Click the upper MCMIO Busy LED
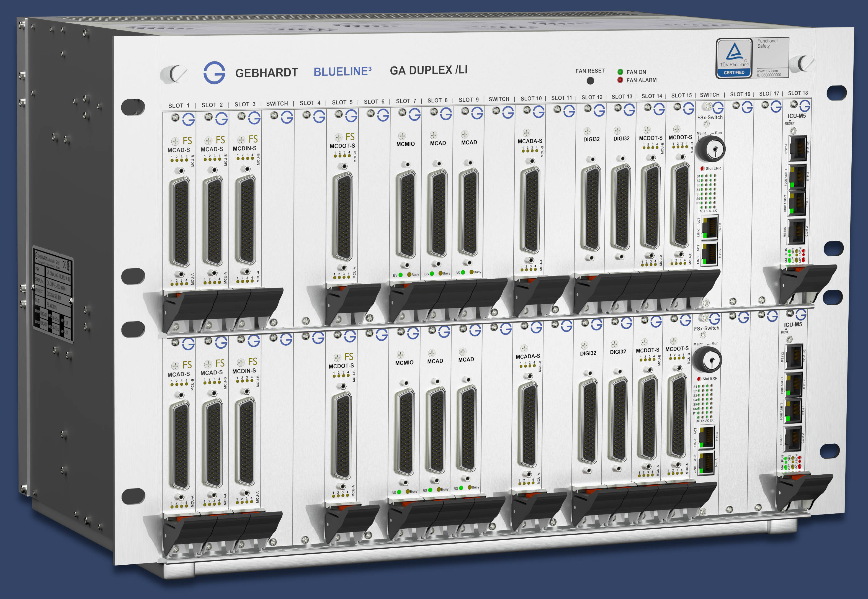 (x=409, y=275)
